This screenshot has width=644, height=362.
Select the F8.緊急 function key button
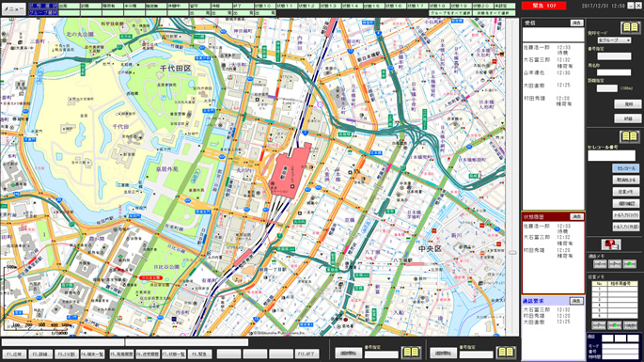tap(200, 354)
